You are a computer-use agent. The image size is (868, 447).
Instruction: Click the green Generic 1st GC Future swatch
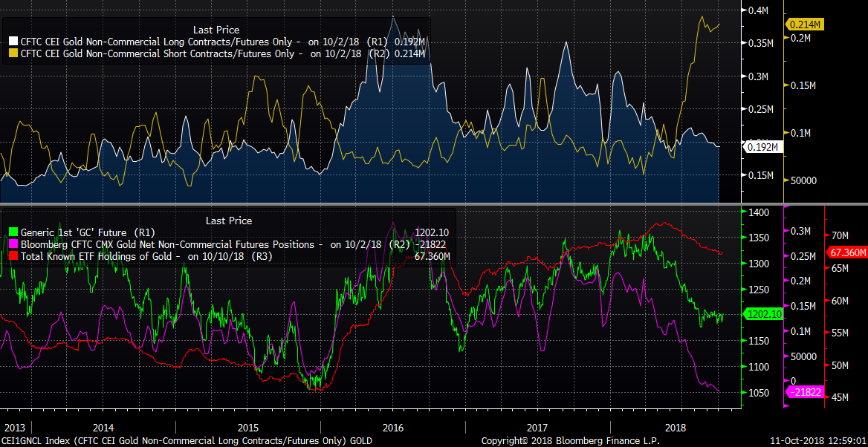[x=13, y=232]
